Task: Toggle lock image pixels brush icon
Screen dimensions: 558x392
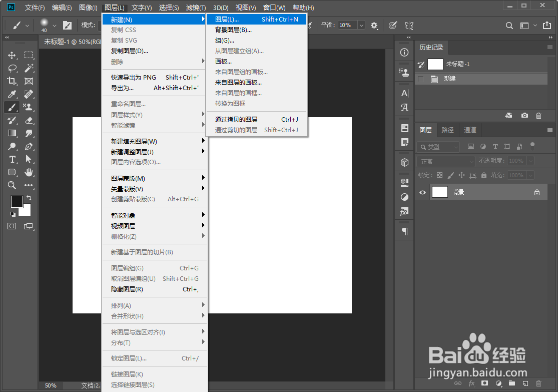Action: 450,175
